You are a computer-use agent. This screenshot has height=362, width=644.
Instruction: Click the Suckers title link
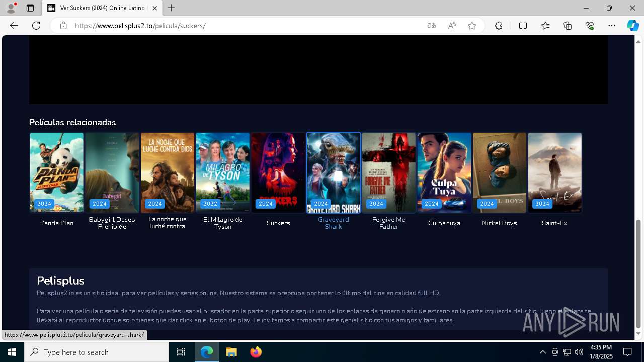(278, 223)
